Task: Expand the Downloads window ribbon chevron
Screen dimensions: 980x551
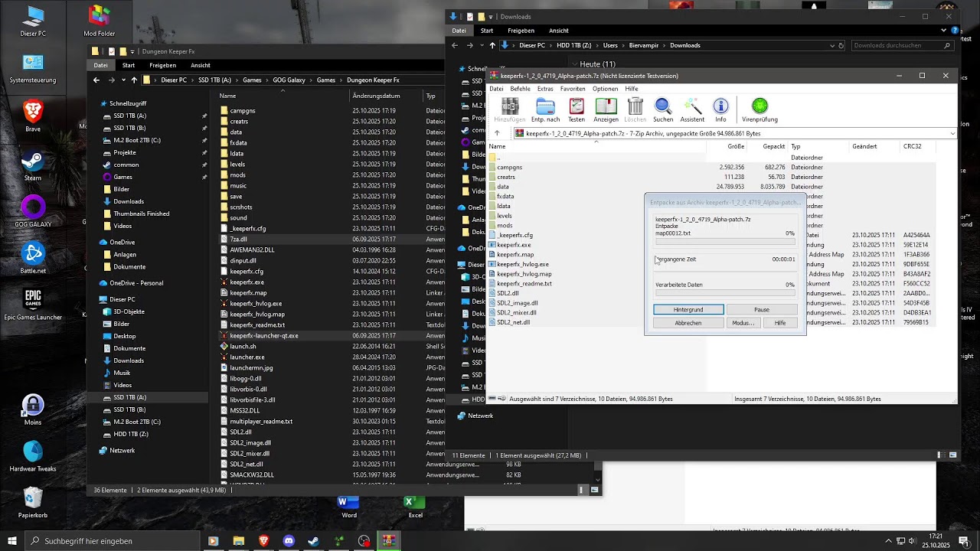Action: pos(943,31)
